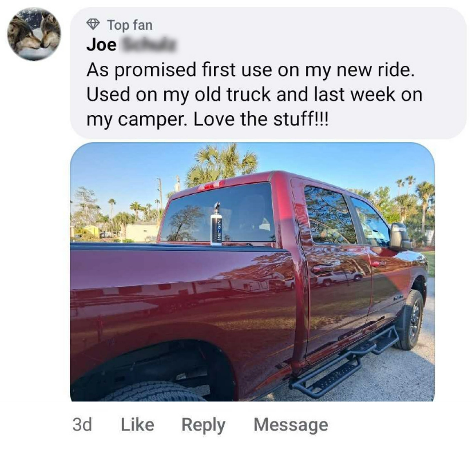Image resolution: width=476 pixels, height=450 pixels.
Task: Click the red truck's bed side panel
Action: [182, 301]
